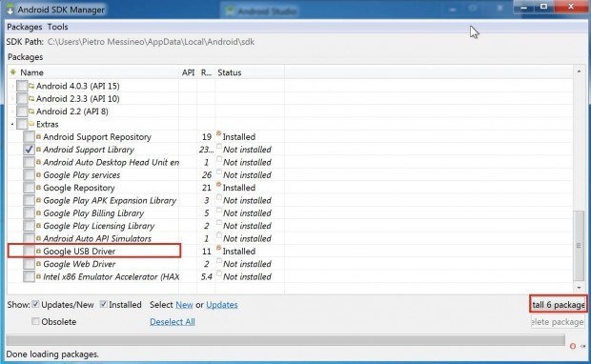The image size is (591, 364).
Task: Click the Installed status icon for Google Repository
Action: (218, 185)
